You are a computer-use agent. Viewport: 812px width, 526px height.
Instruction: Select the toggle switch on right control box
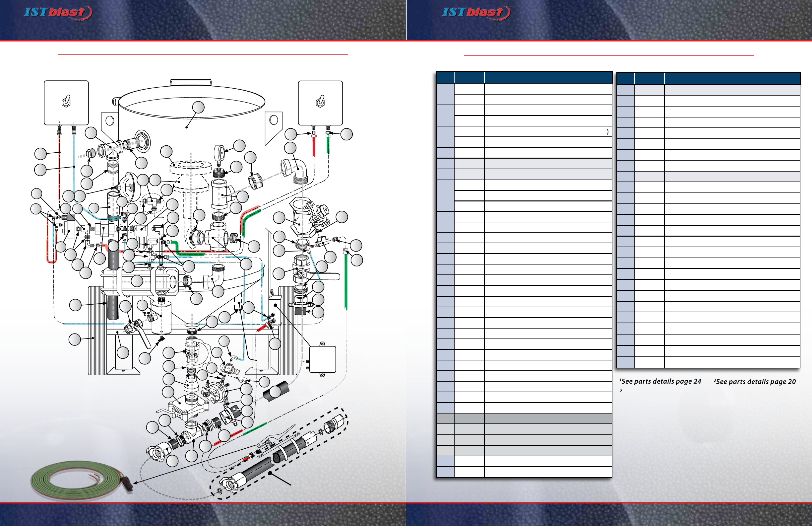coord(320,102)
